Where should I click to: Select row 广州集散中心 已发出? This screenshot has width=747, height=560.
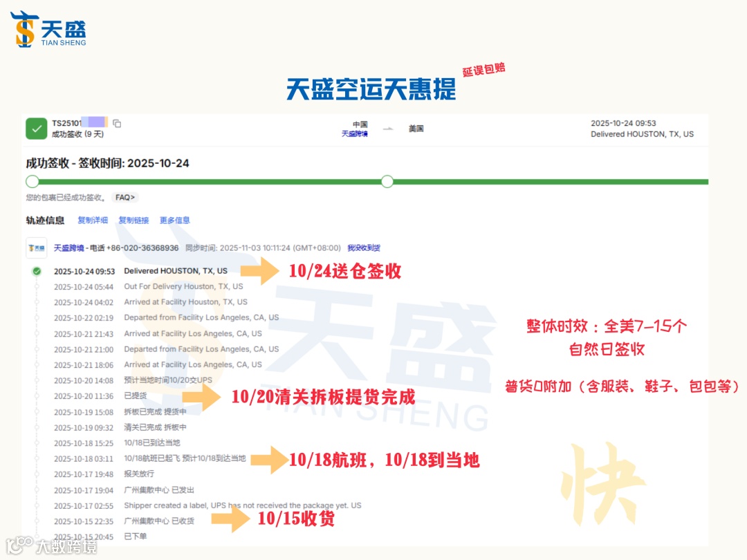(x=124, y=490)
